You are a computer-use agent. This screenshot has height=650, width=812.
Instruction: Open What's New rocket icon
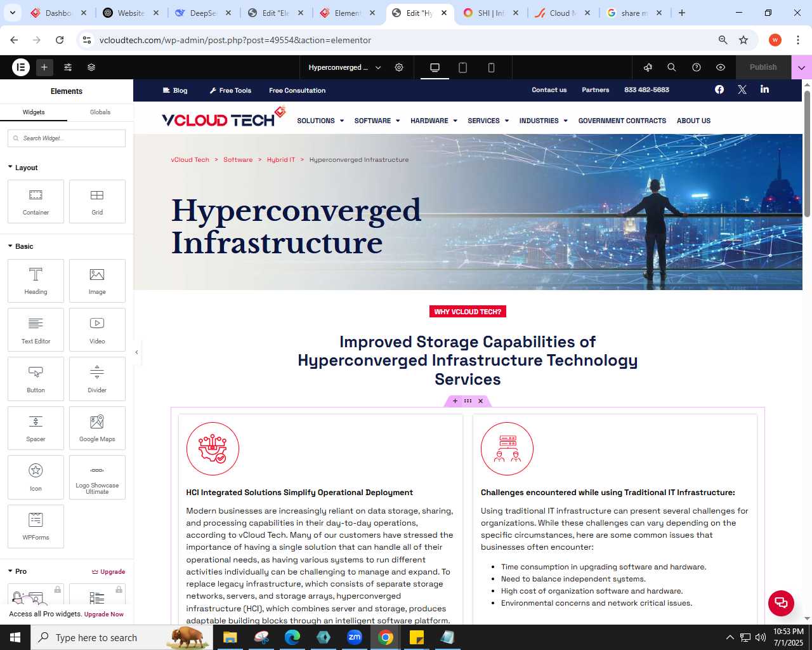pyautogui.click(x=648, y=67)
